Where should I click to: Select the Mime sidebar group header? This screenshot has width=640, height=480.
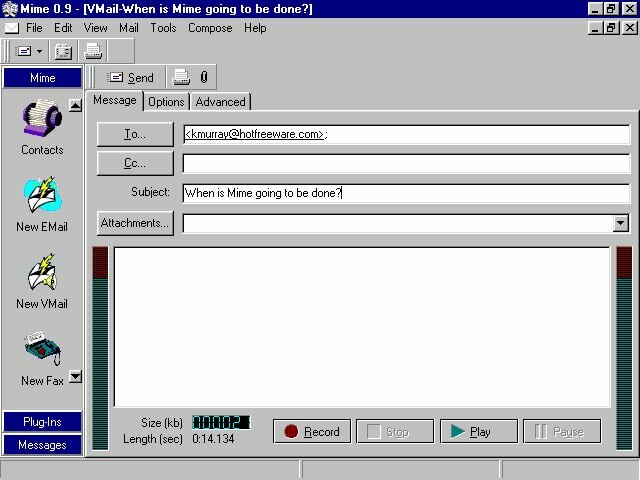42,78
